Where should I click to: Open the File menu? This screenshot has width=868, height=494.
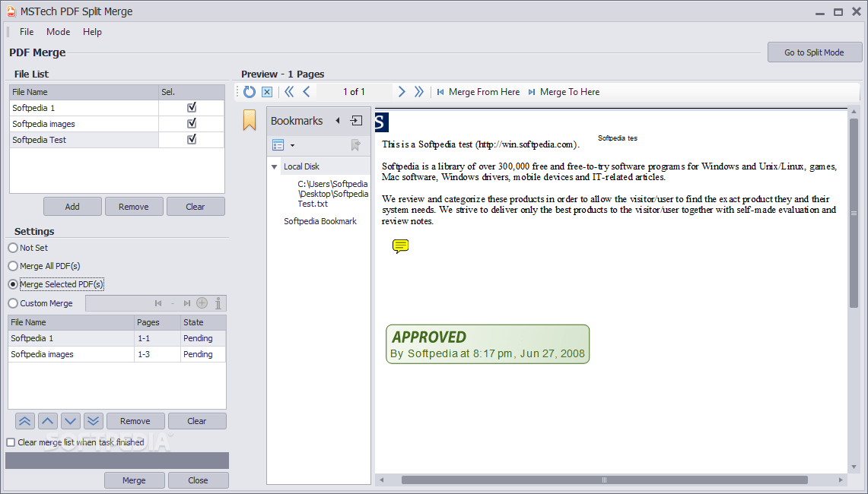[x=27, y=31]
